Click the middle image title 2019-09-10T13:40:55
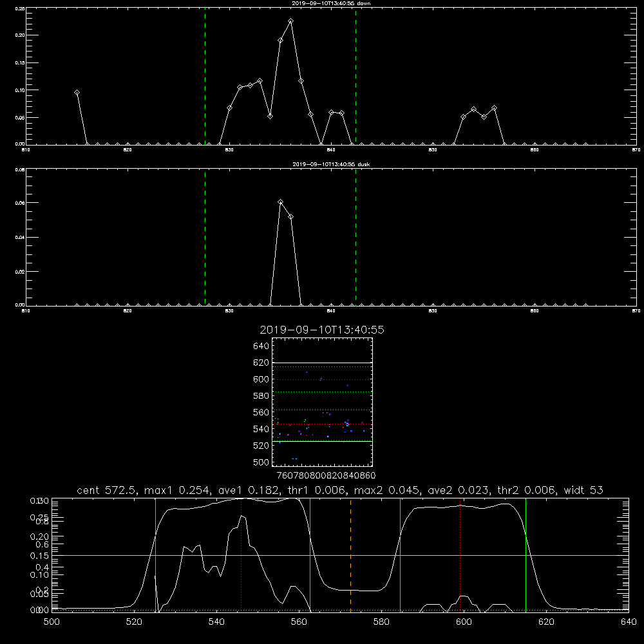The width and height of the screenshot is (644, 644). [x=322, y=330]
